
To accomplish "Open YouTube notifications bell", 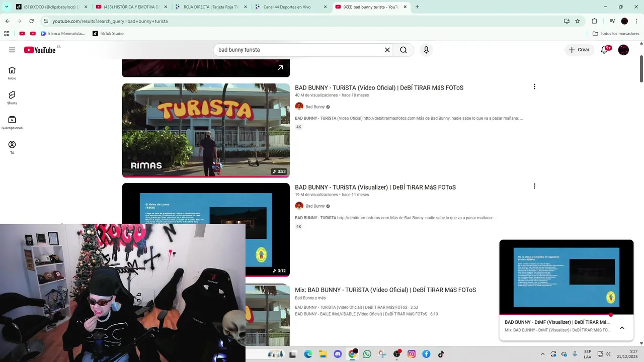I will [x=605, y=50].
